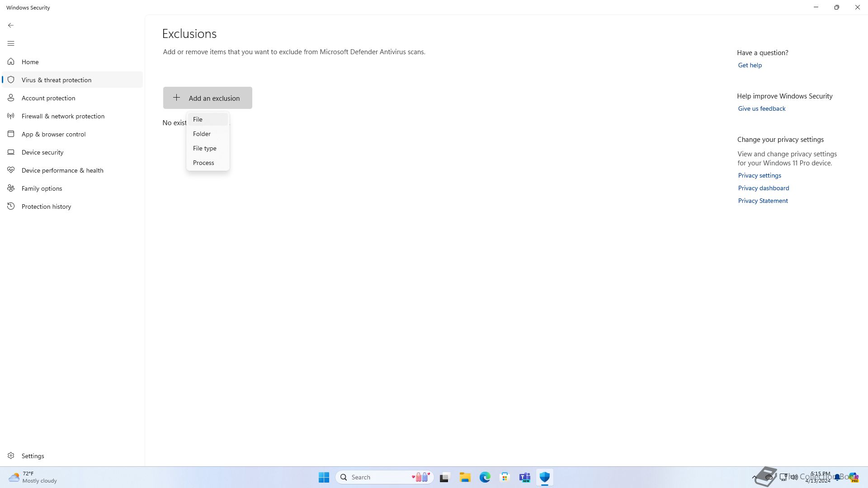Open Task View from the taskbar
Image resolution: width=868 pixels, height=488 pixels.
point(445,477)
